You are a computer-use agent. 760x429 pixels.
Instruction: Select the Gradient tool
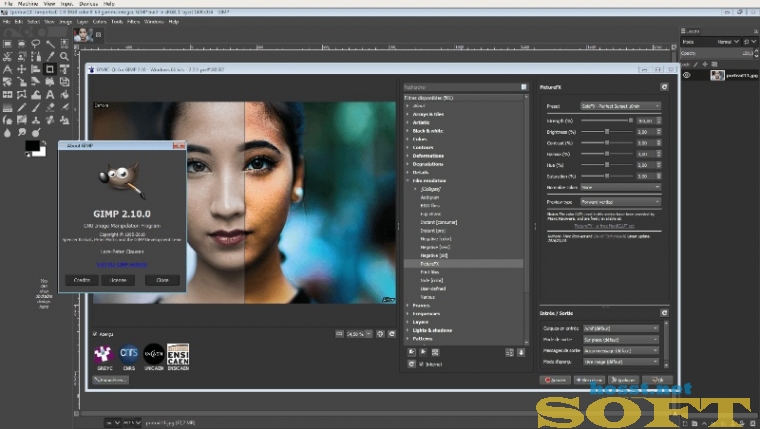[7, 107]
